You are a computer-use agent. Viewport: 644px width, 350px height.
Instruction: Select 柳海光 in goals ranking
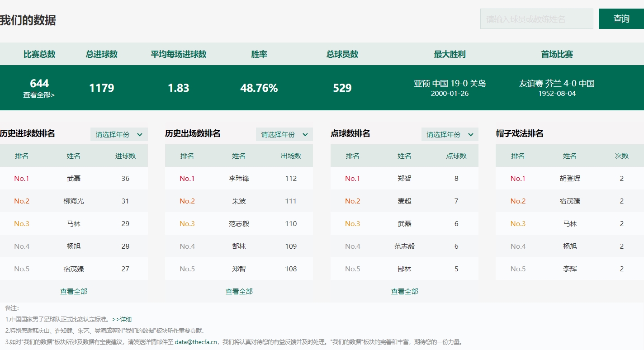point(74,201)
